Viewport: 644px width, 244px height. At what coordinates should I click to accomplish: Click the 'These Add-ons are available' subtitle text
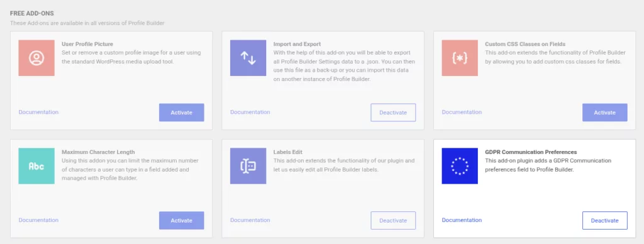(87, 23)
